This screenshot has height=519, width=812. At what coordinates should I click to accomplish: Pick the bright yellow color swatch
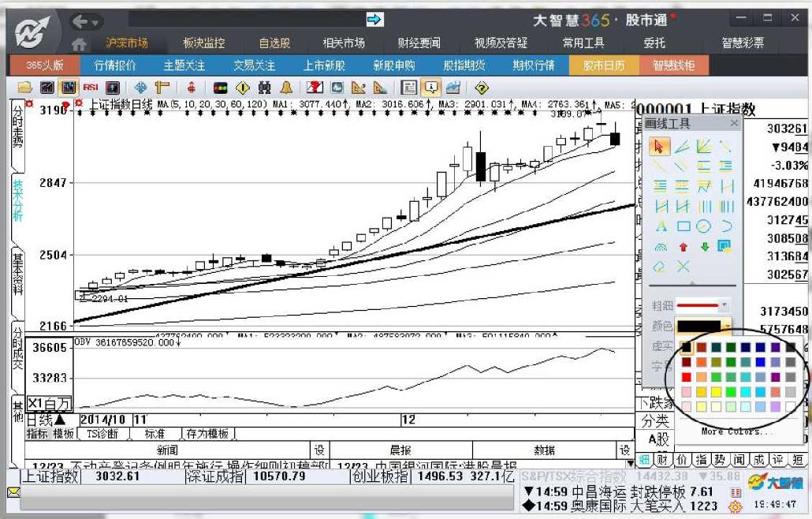point(716,392)
